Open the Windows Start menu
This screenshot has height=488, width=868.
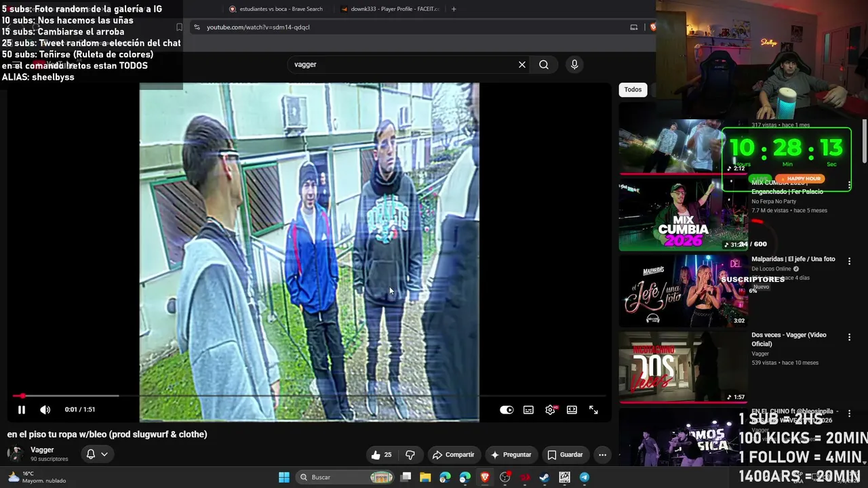(284, 477)
